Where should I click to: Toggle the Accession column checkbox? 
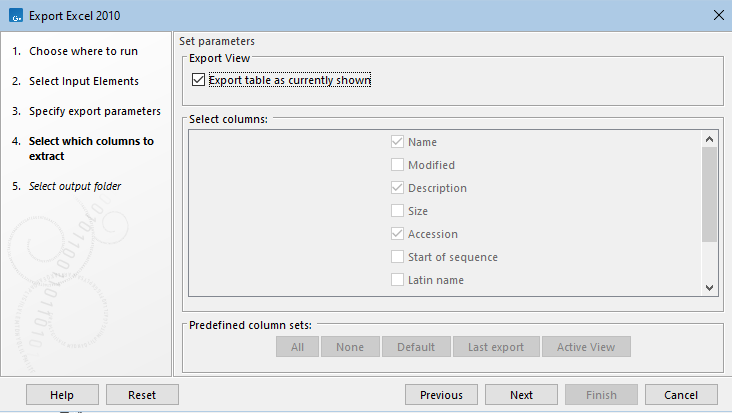(x=398, y=234)
